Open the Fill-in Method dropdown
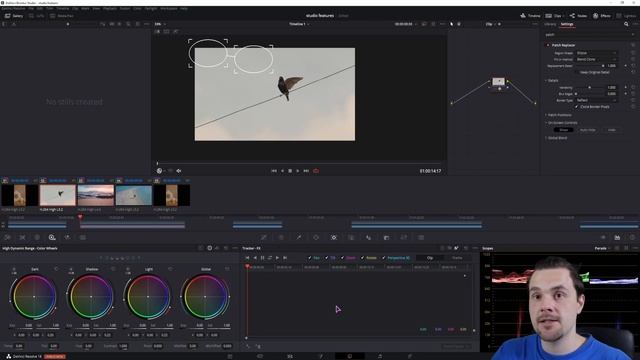Image resolution: width=640 pixels, height=360 pixels. click(x=596, y=59)
